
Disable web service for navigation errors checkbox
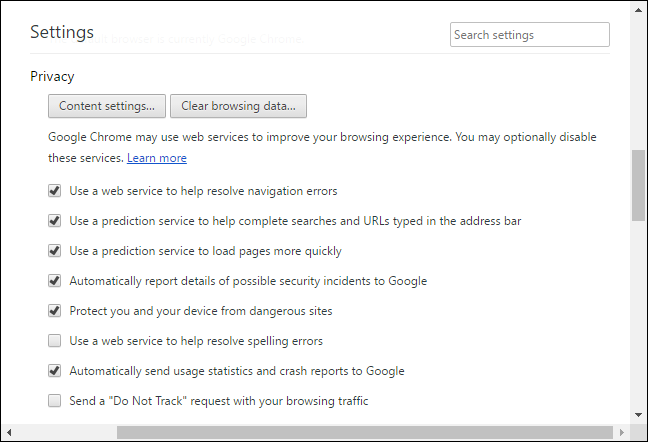click(54, 191)
